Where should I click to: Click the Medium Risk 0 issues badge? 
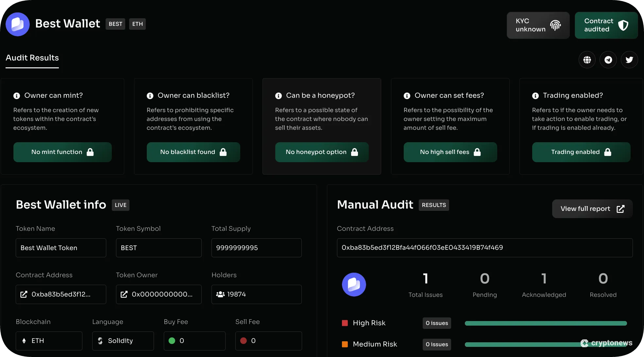437,344
